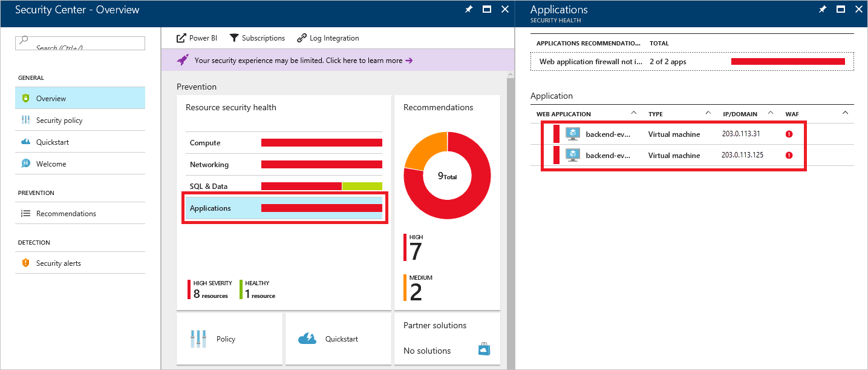Open Recommendations in sidebar menu
868x370 pixels.
(66, 214)
